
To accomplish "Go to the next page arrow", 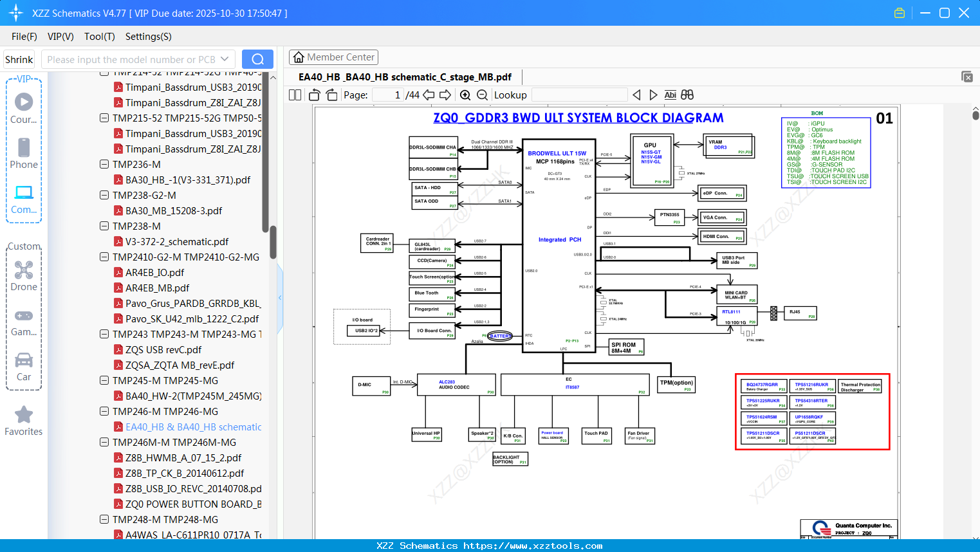I will pos(445,95).
